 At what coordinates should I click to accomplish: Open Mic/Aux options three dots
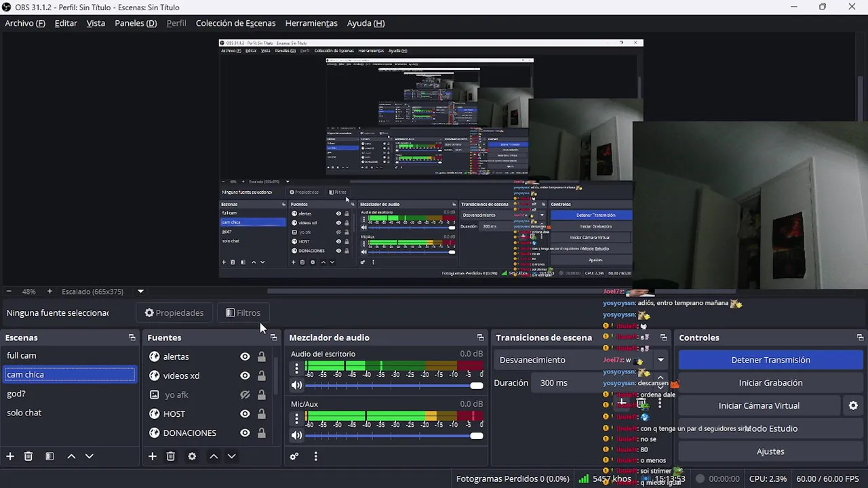click(296, 419)
